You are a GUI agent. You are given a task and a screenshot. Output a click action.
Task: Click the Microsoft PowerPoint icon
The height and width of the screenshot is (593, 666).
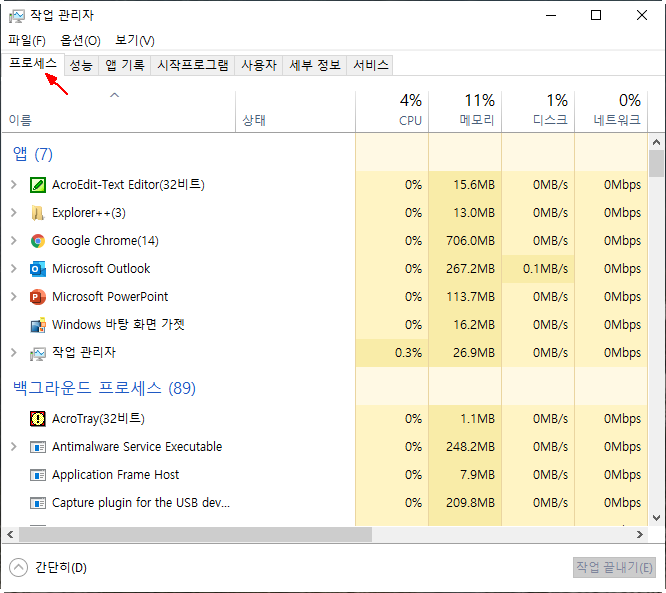[38, 297]
